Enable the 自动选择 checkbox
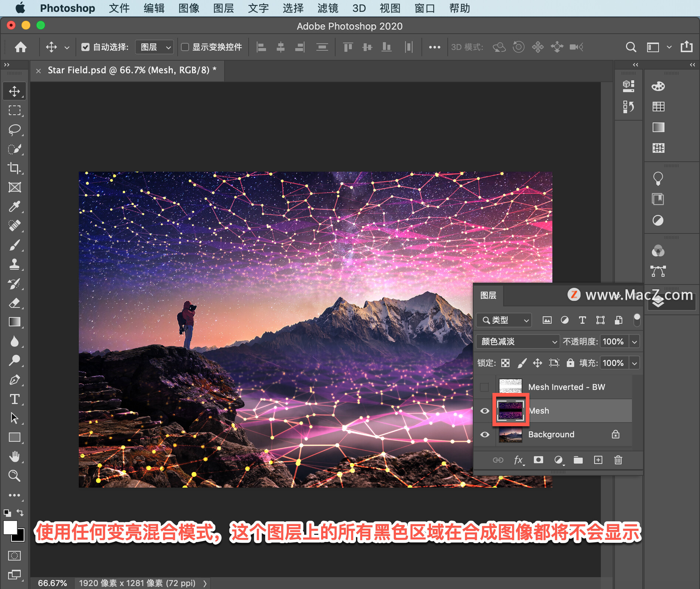Viewport: 700px width, 589px height. (85, 47)
